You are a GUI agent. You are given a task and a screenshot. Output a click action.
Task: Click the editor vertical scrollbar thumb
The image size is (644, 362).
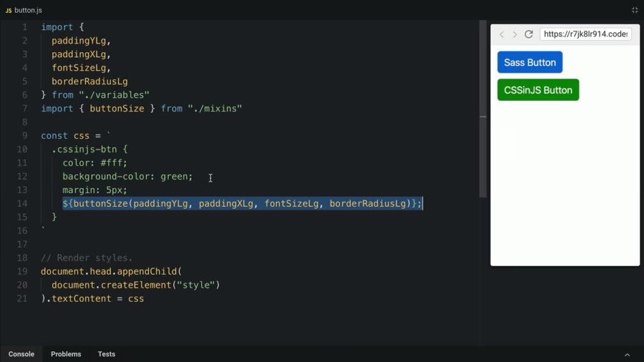[x=483, y=109]
